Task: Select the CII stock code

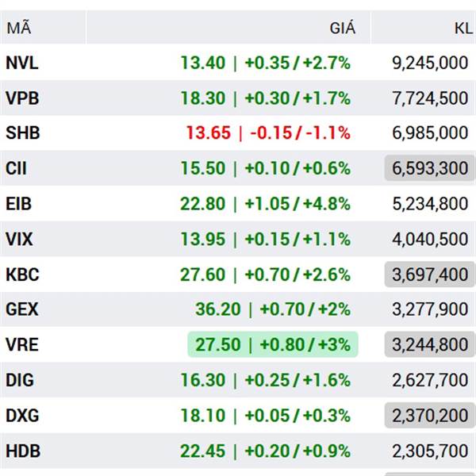Action: point(16,168)
